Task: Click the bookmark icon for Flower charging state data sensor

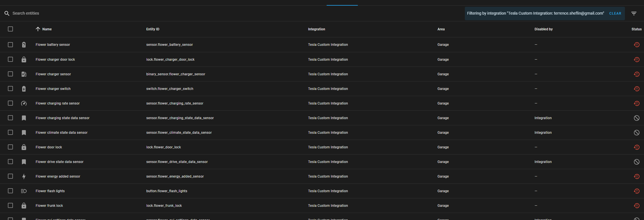Action: (x=24, y=118)
